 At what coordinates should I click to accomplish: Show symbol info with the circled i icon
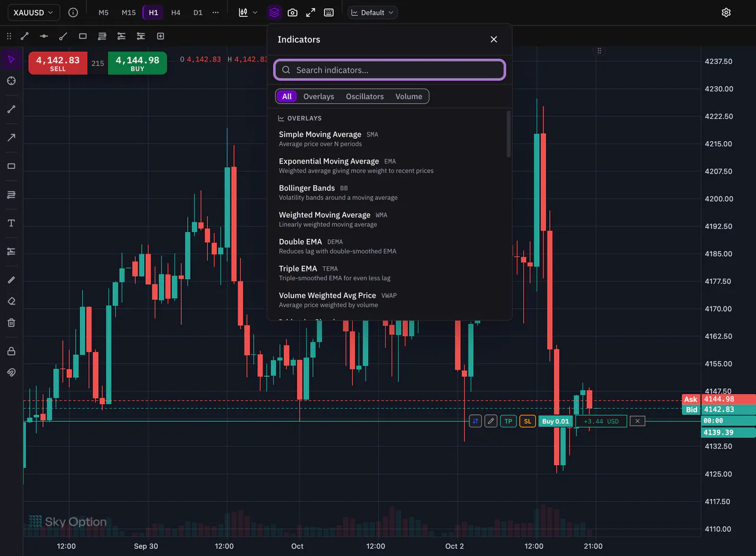(73, 12)
